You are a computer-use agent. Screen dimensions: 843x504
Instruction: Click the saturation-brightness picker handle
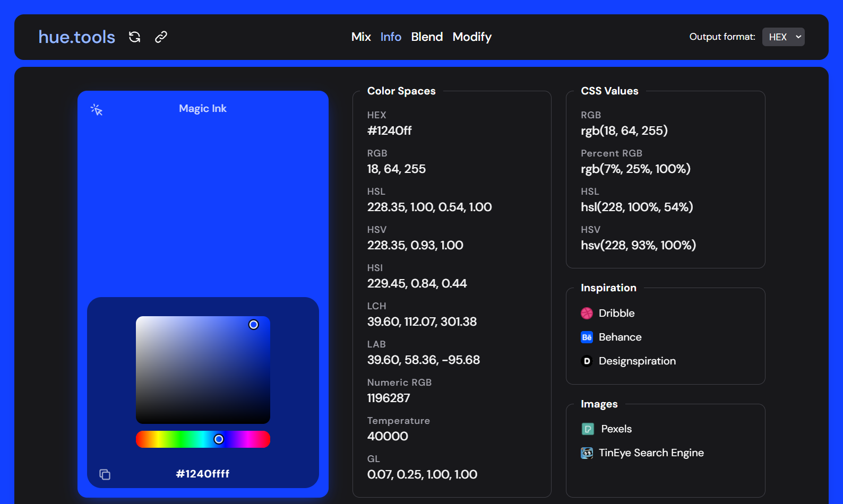pyautogui.click(x=254, y=325)
